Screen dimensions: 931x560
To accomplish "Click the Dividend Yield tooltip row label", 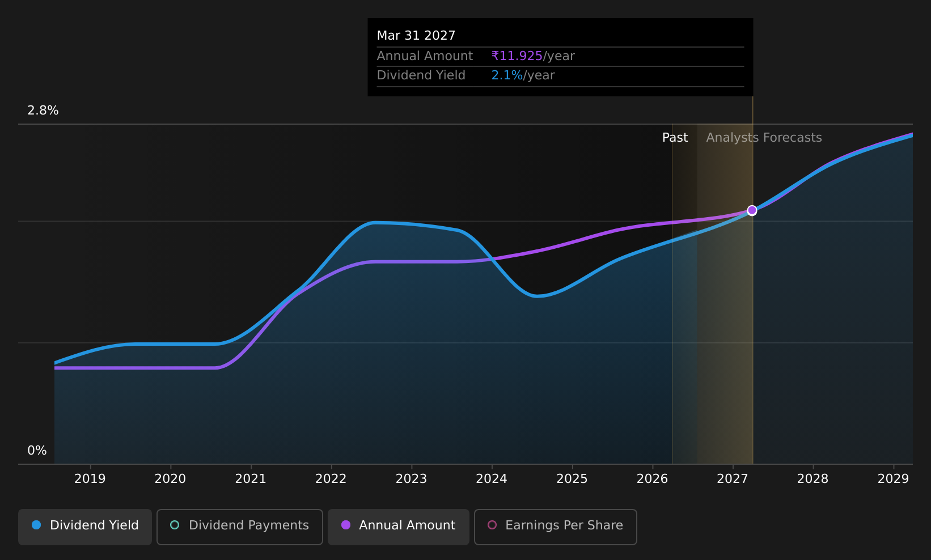I will [x=421, y=75].
